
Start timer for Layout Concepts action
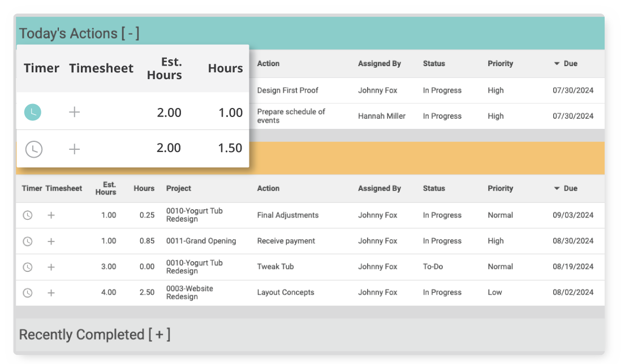(27, 293)
